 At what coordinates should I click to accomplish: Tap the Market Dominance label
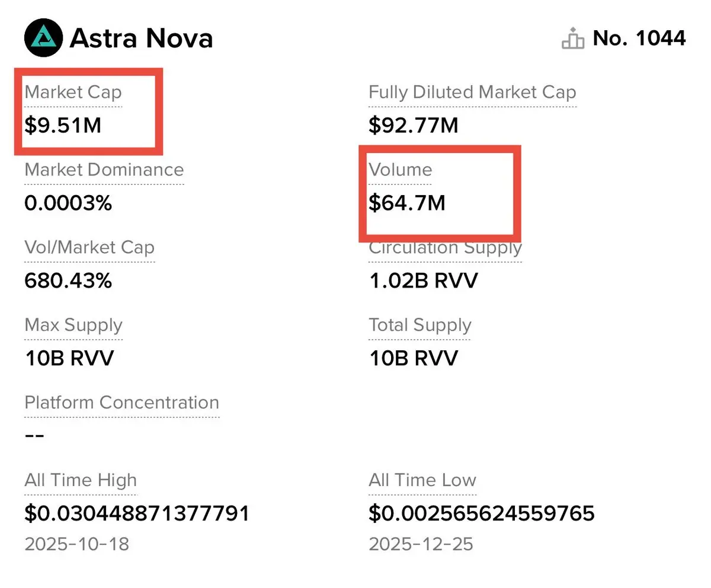tap(104, 170)
